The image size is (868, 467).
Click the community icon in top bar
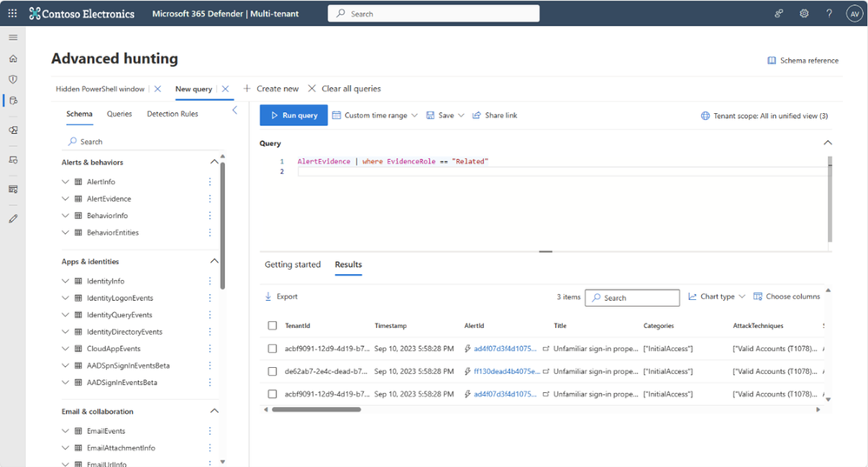coord(779,13)
